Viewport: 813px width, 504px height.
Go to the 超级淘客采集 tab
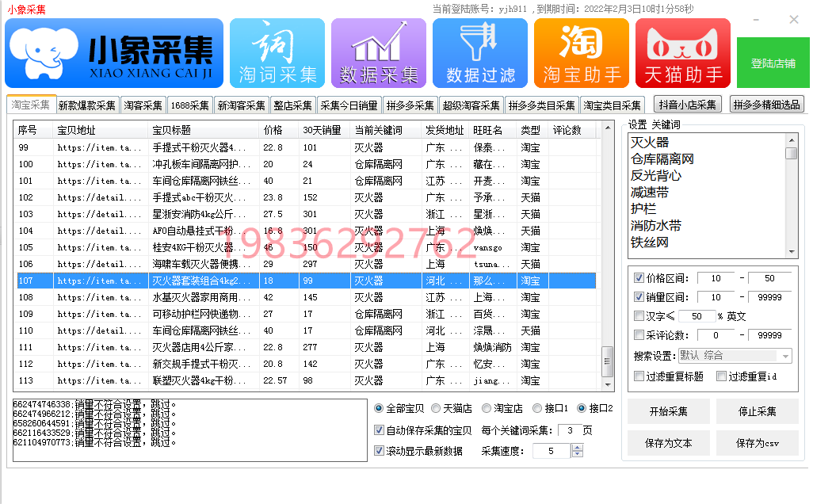(471, 105)
